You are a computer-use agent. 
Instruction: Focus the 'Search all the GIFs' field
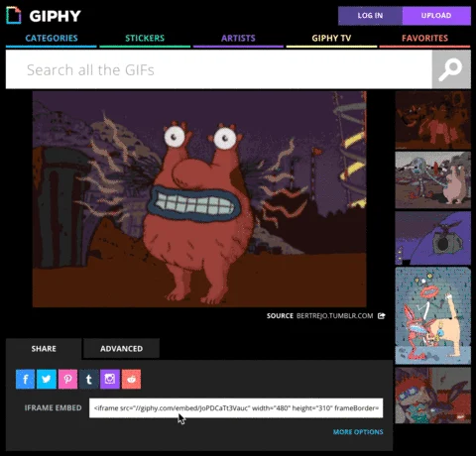(x=219, y=69)
